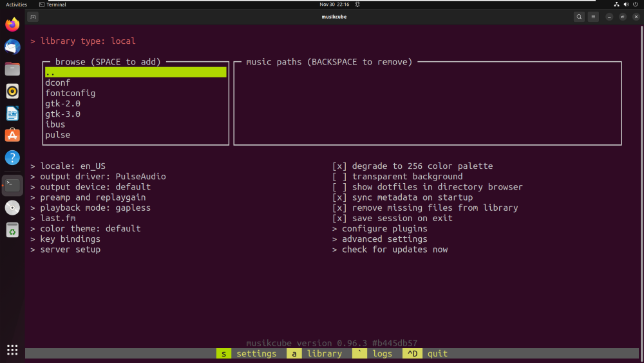Screen dimensions: 644x363
Task: Select ibus in browse list
Action: [x=135, y=124]
